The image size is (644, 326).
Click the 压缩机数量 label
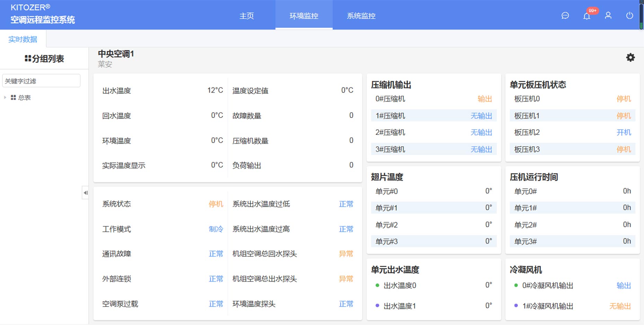point(250,141)
